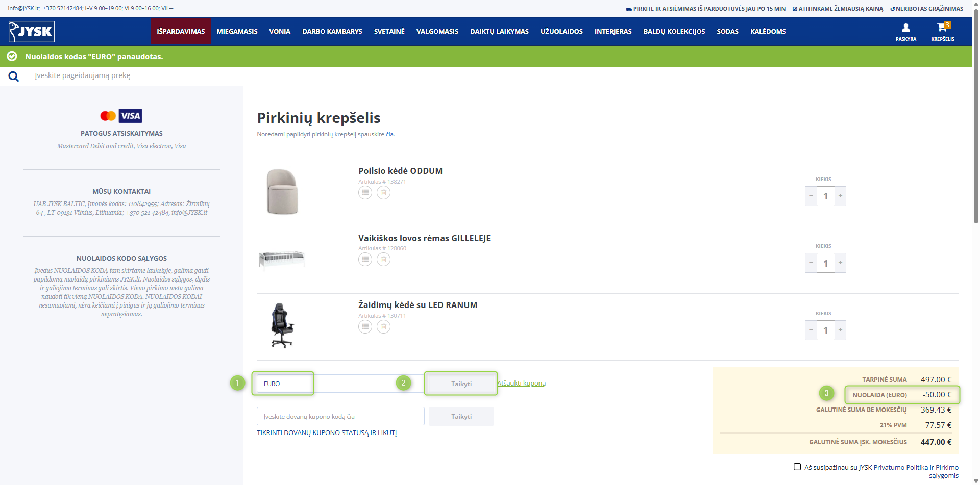Open DAIKTŲ LAIKYMAS category

499,32
